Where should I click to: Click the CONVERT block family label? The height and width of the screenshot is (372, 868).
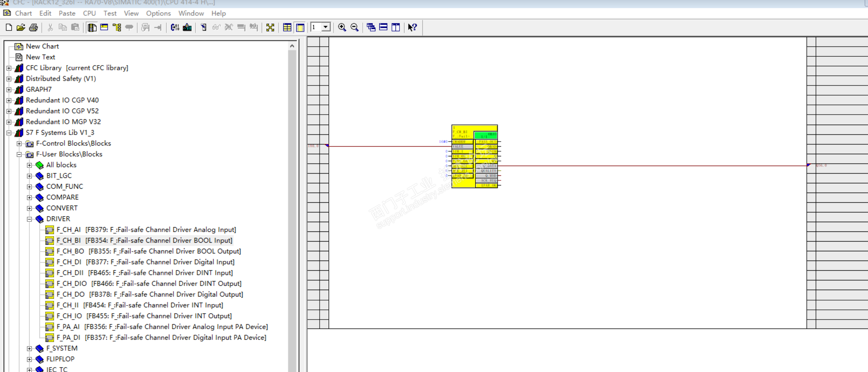click(62, 208)
